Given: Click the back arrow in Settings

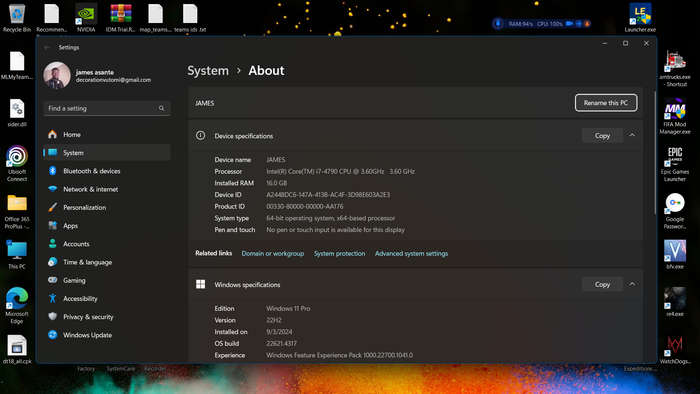Looking at the screenshot, I should tap(47, 47).
